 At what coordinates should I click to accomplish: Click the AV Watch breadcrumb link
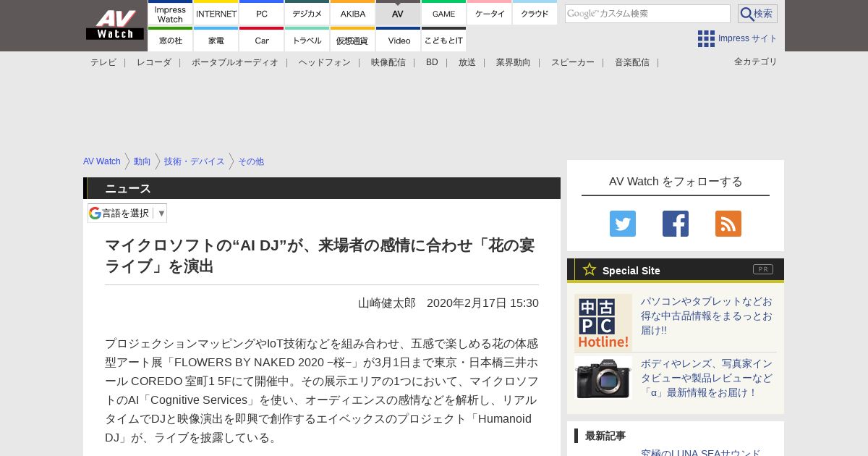[102, 161]
